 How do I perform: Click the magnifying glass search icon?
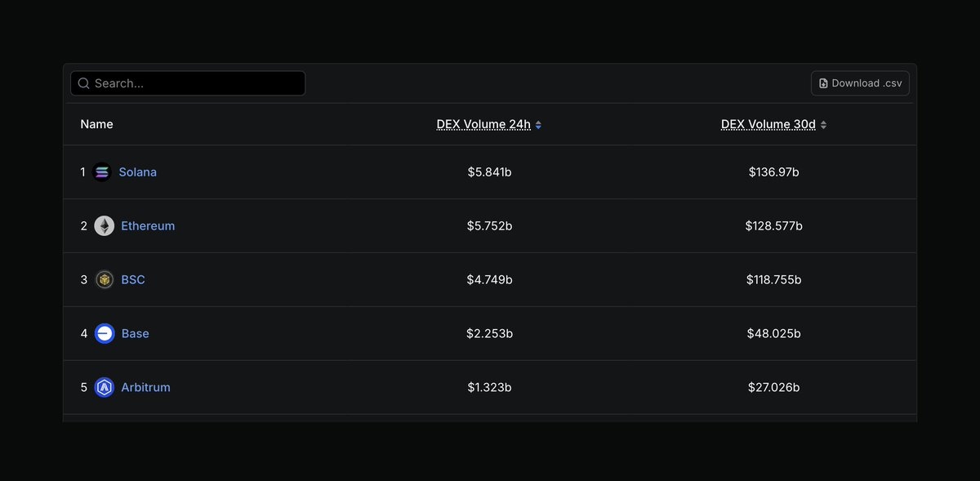pyautogui.click(x=83, y=83)
